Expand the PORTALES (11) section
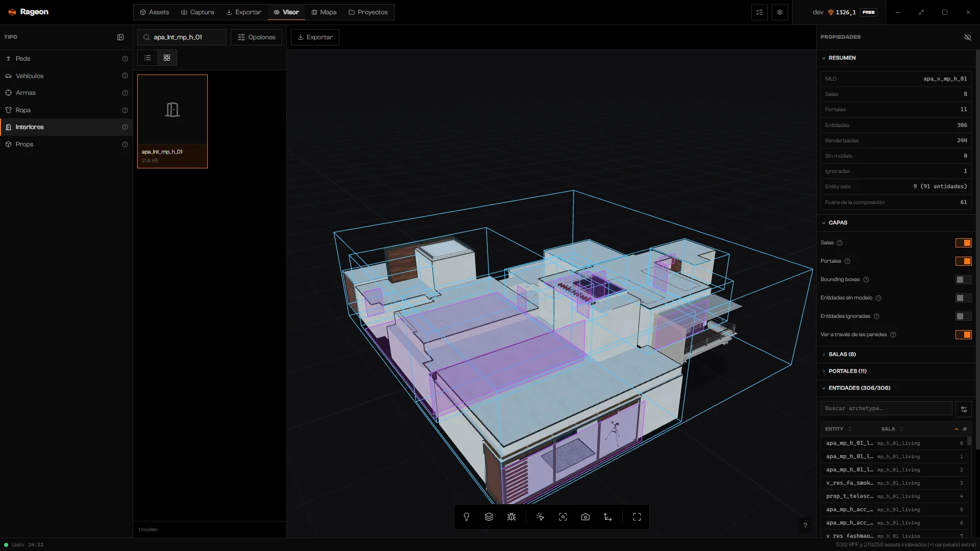Screen dimensions: 980x551 point(847,371)
